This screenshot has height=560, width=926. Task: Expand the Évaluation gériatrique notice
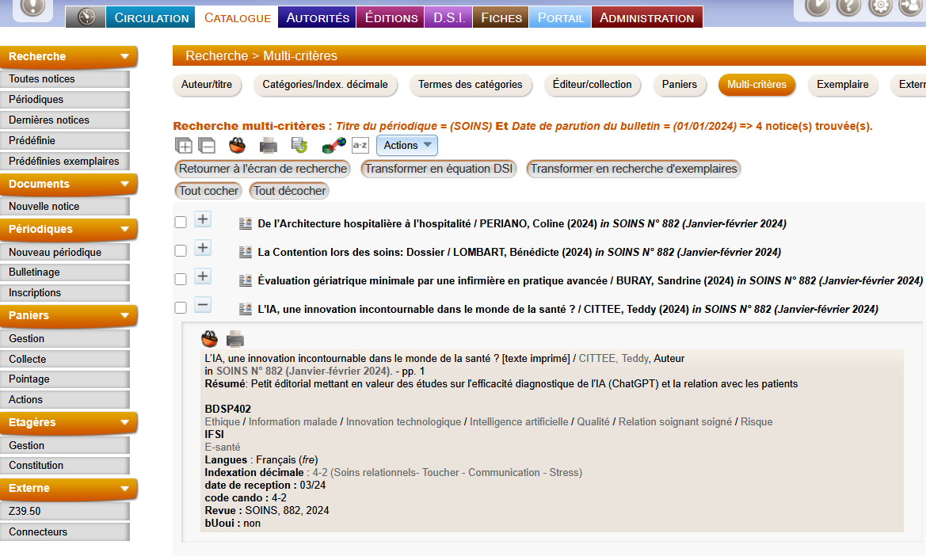click(203, 276)
